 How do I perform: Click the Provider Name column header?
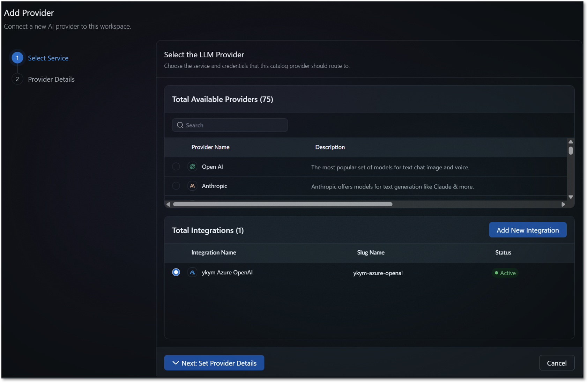coord(210,147)
